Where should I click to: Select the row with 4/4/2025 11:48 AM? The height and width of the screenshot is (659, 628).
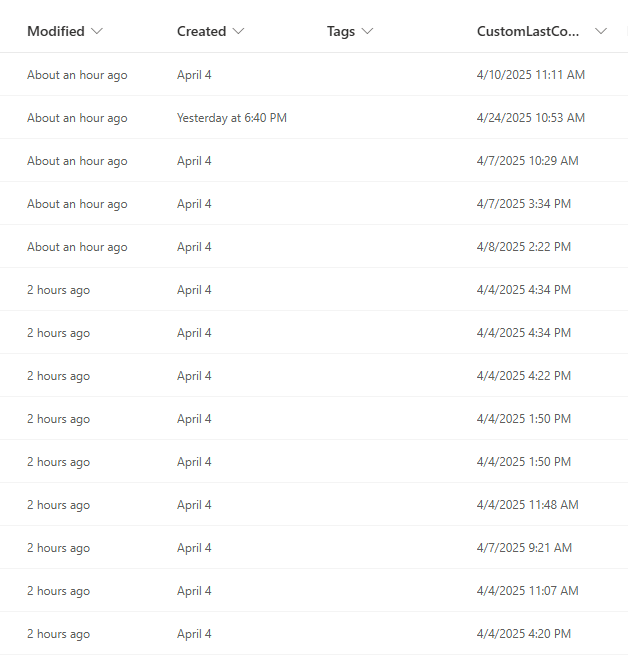coord(527,505)
